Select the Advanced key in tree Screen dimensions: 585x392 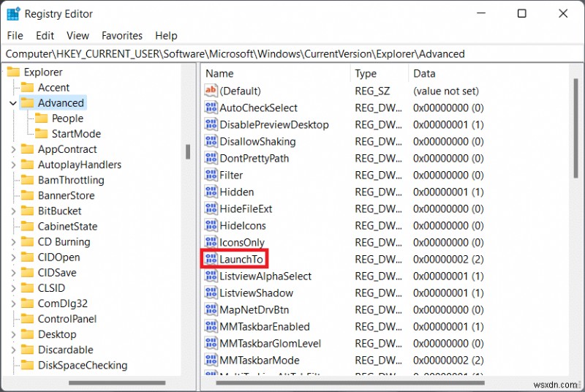click(x=61, y=103)
